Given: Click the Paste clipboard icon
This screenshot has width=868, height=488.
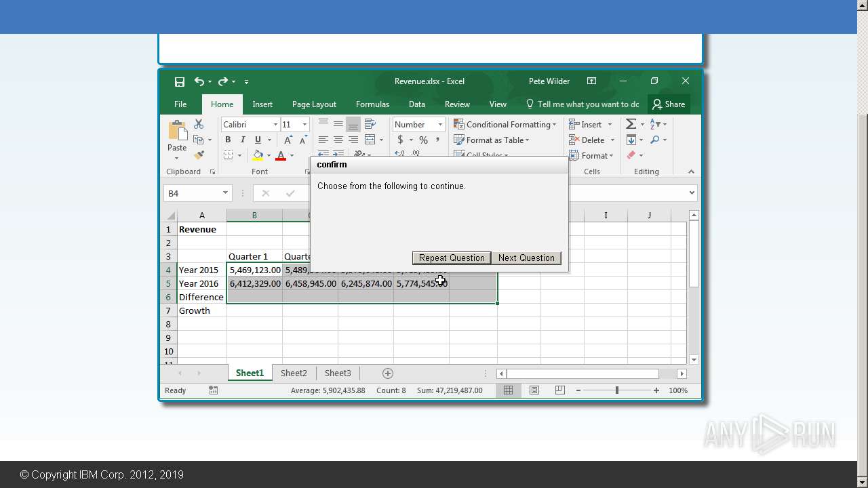Looking at the screenshot, I should [178, 130].
